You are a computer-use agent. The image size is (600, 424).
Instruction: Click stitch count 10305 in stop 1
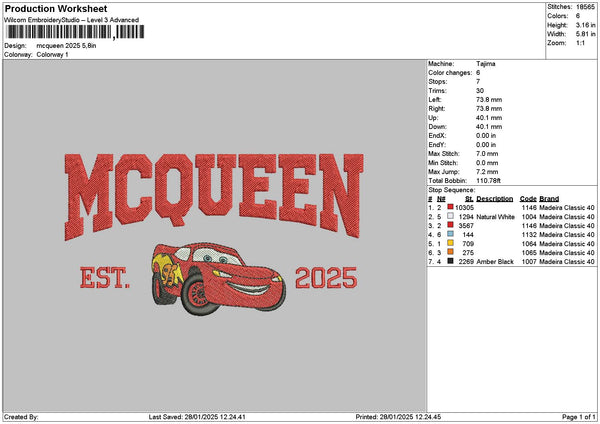[465, 208]
